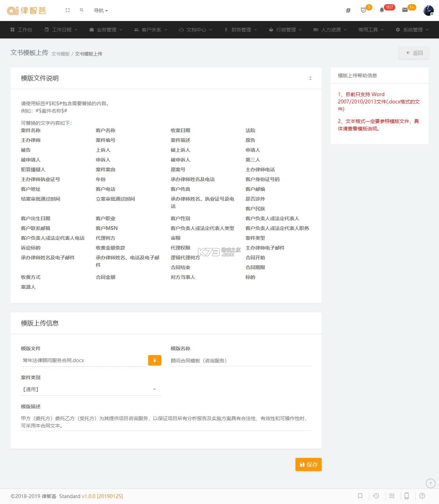
Task: Click the mobile phone icon in footer
Action: (x=407, y=496)
